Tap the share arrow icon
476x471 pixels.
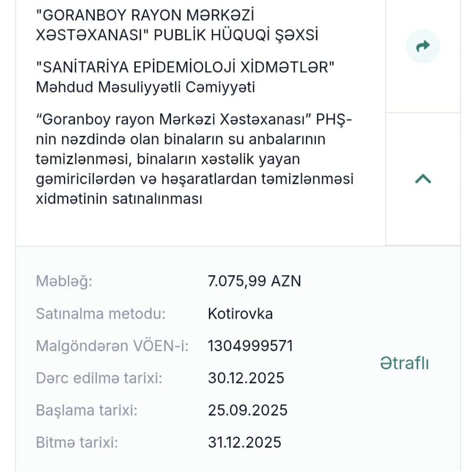pyautogui.click(x=423, y=46)
